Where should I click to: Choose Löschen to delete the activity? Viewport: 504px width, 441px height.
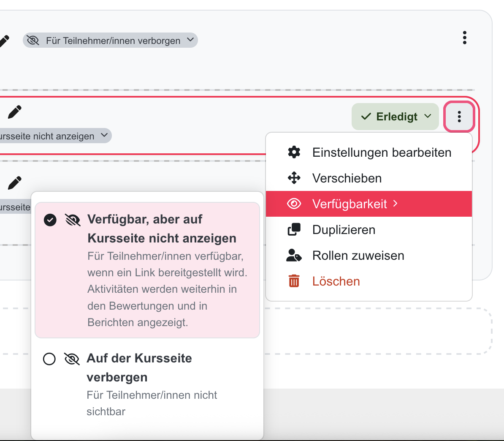[336, 281]
